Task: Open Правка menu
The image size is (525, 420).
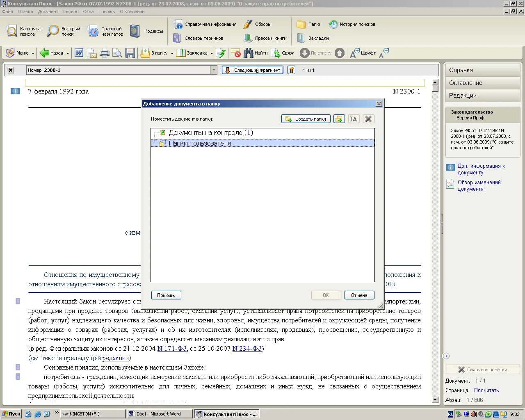Action: coord(25,11)
